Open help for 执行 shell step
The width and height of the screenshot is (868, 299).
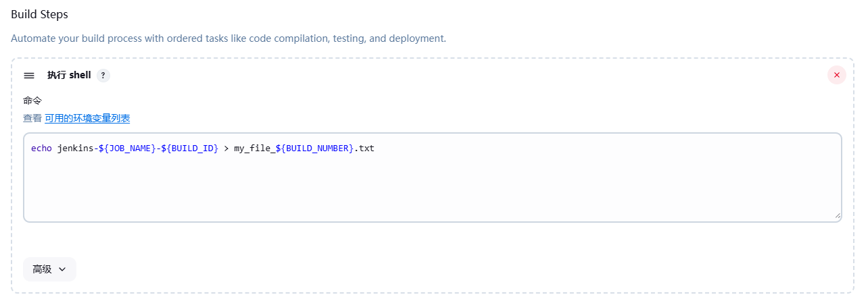click(103, 76)
